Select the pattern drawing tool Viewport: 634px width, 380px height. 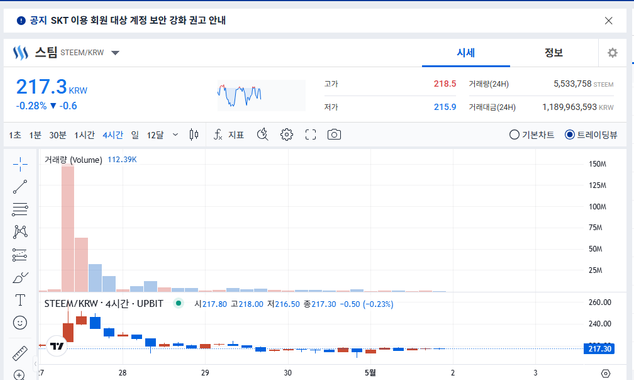[20, 232]
